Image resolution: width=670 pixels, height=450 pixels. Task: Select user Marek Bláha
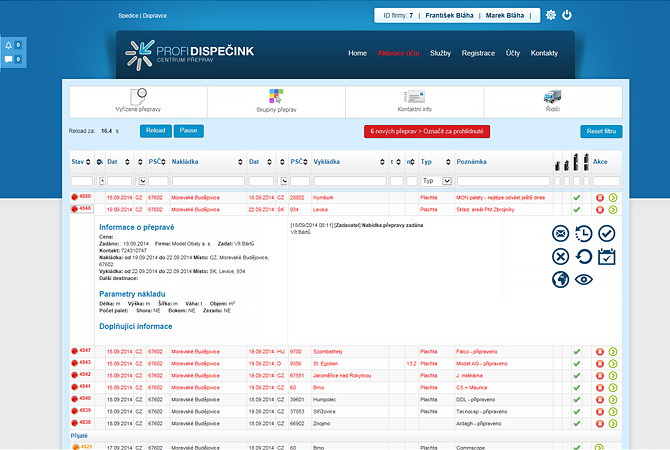click(x=505, y=15)
